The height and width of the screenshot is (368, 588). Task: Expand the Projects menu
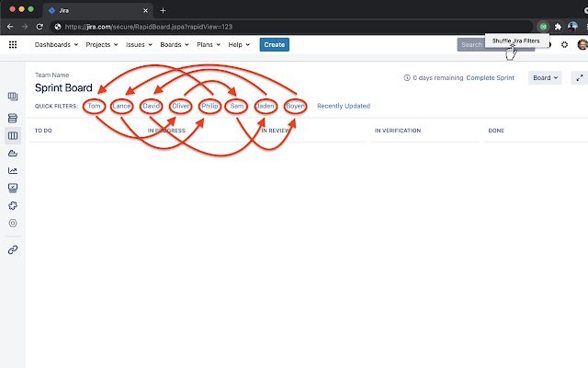pos(102,45)
